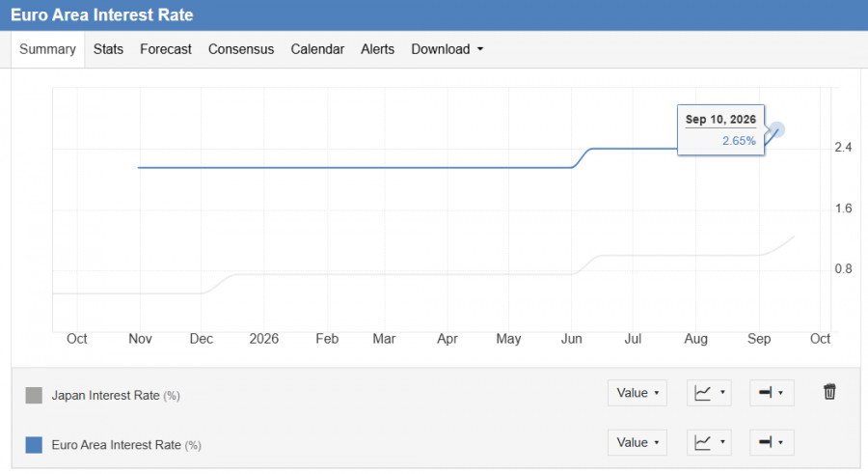Screen dimensions: 868x474
Task: Open the Stats tab
Action: (108, 49)
